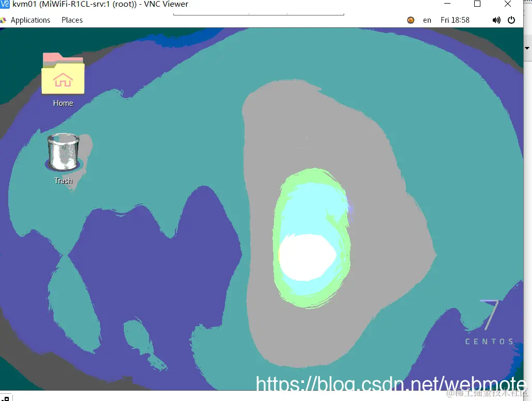Click the orange notification icon in top panel
The width and height of the screenshot is (532, 401).
[411, 20]
